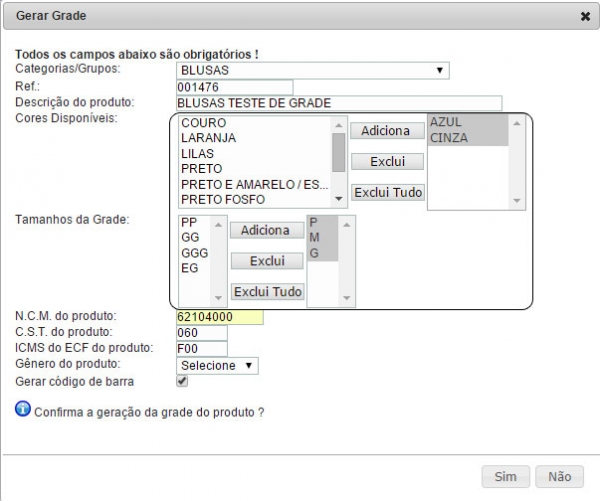Viewport: 600px width, 501px height.
Task: Click Exclui Tudo button for sizes
Action: click(267, 292)
